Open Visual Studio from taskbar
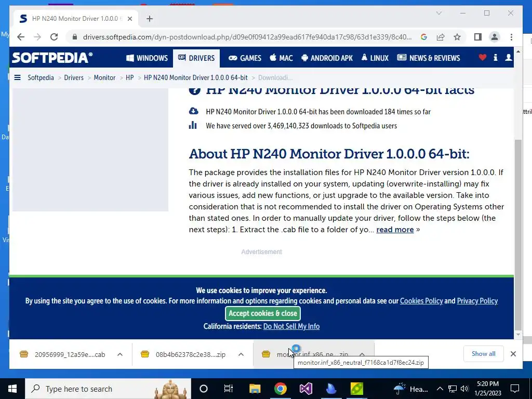Viewport: 532px width, 399px height. pos(305,389)
